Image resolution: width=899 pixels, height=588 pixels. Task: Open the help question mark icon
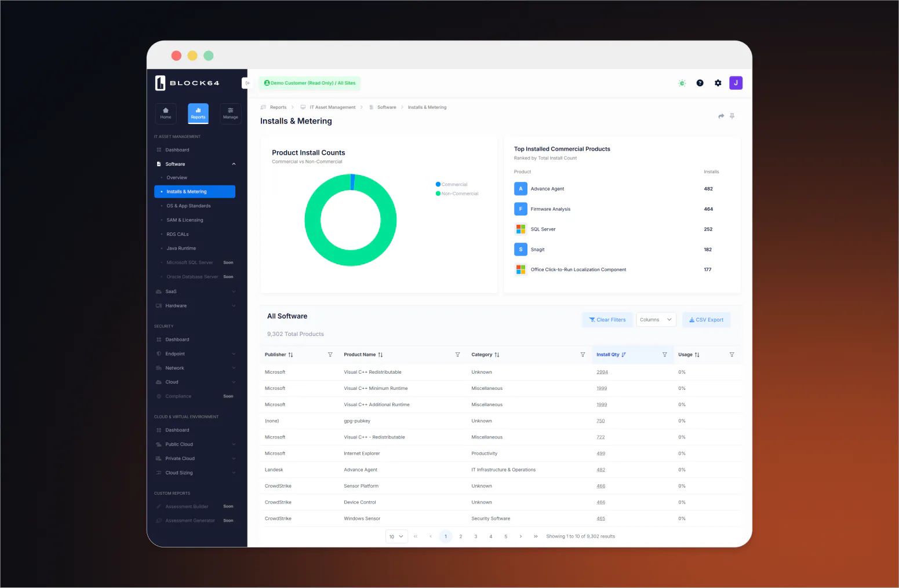point(700,83)
